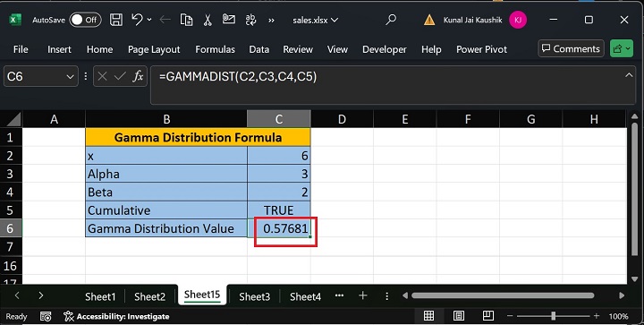Click the previous sheet arrow
Image resolution: width=644 pixels, height=325 pixels.
click(x=17, y=295)
